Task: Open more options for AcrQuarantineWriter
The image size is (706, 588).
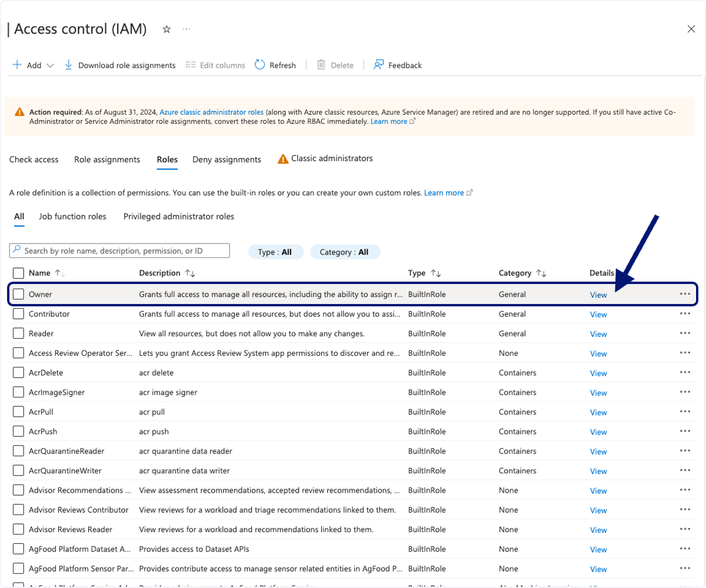Action: [685, 470]
